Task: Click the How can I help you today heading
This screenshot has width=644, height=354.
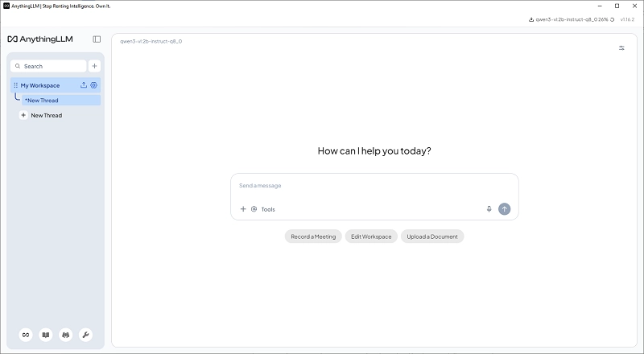Action: tap(374, 150)
